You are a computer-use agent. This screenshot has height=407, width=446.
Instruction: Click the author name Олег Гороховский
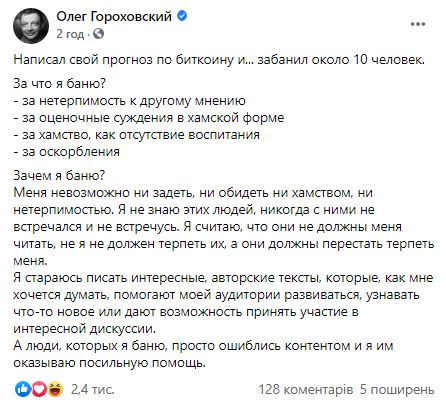click(114, 16)
